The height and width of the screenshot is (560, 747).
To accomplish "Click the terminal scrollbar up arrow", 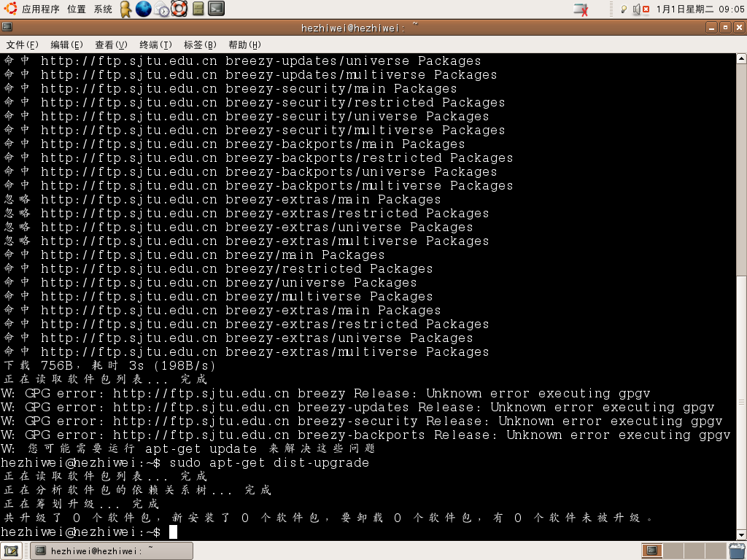I will click(x=741, y=59).
